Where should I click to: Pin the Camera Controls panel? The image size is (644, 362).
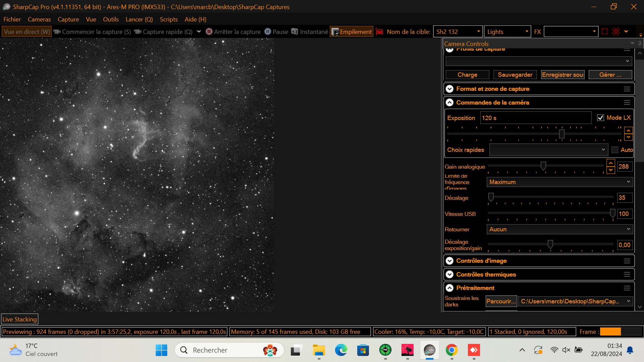639,44
